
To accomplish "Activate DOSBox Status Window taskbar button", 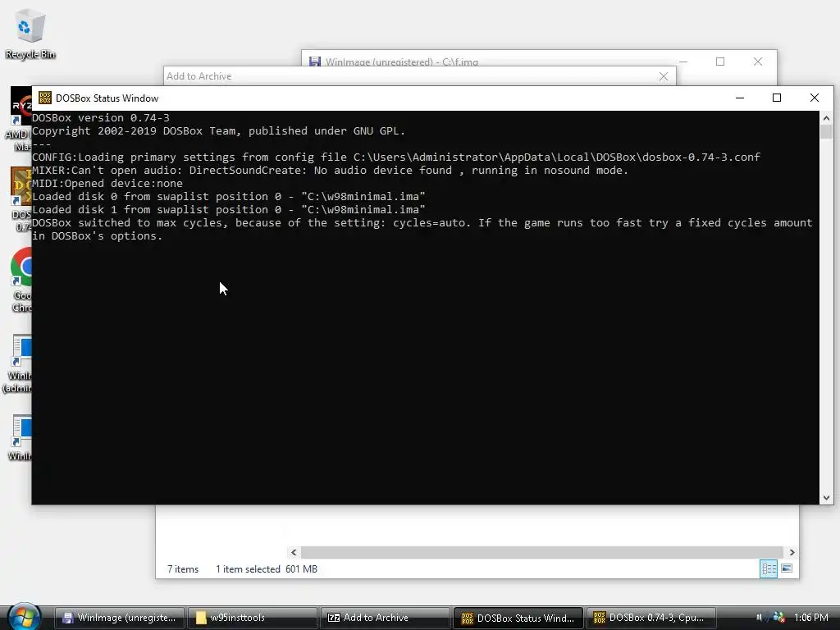I will [518, 618].
